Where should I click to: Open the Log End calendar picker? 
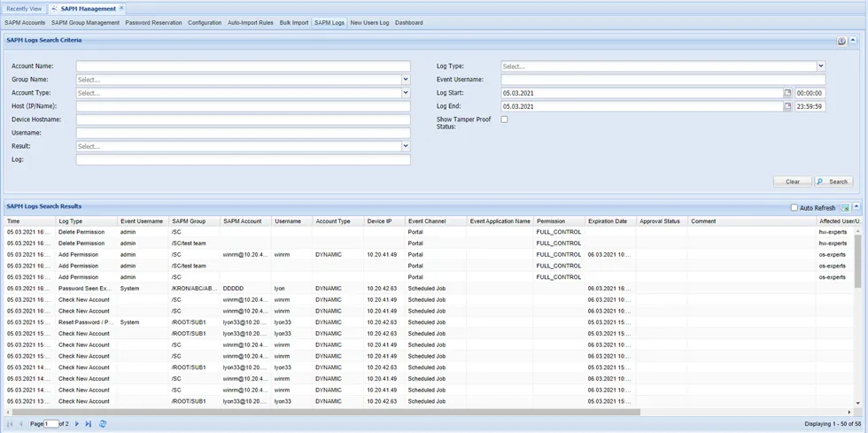coord(787,106)
